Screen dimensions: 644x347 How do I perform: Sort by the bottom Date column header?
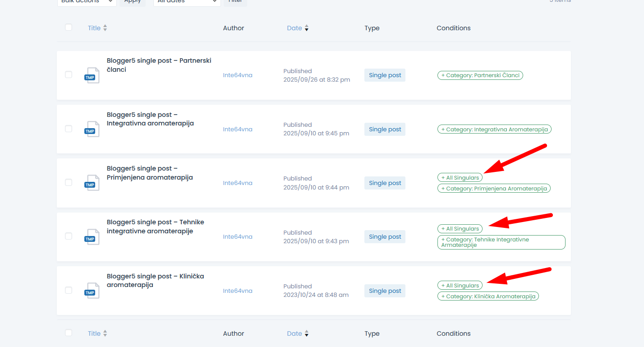[x=294, y=333]
